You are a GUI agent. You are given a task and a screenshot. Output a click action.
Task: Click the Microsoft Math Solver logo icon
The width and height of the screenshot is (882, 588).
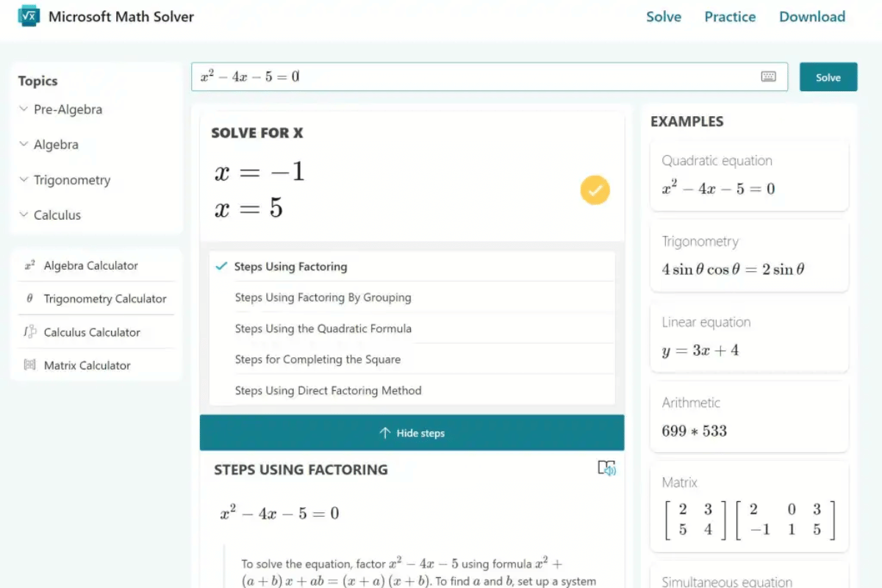[28, 15]
